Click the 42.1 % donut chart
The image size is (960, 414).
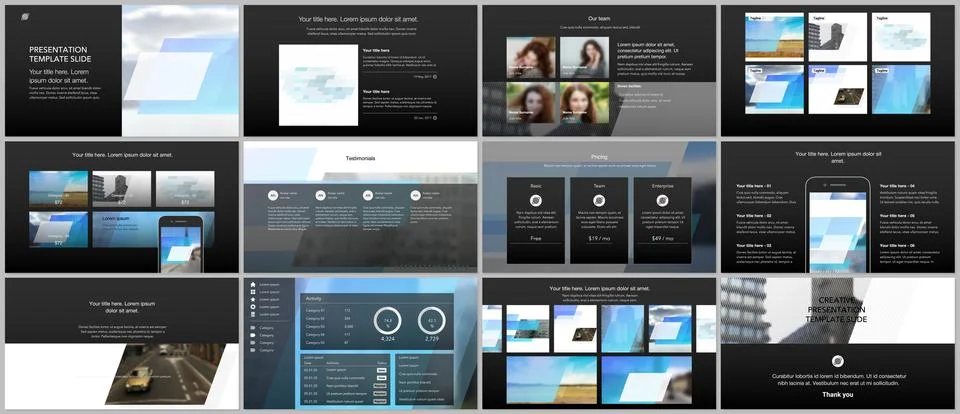pos(431,320)
